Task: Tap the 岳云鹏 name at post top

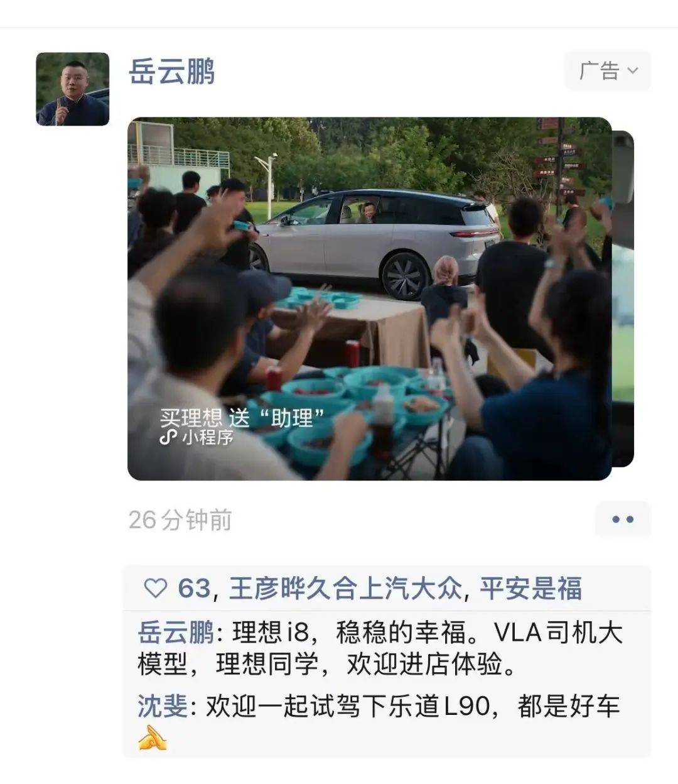Action: [x=172, y=72]
